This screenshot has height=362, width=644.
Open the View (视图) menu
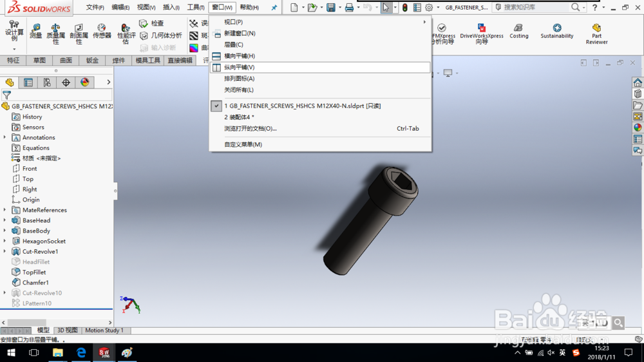tap(146, 7)
